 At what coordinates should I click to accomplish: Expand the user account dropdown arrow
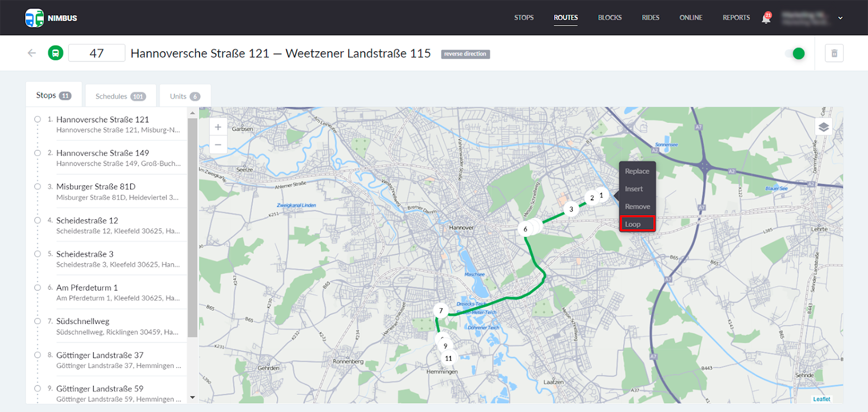click(840, 18)
